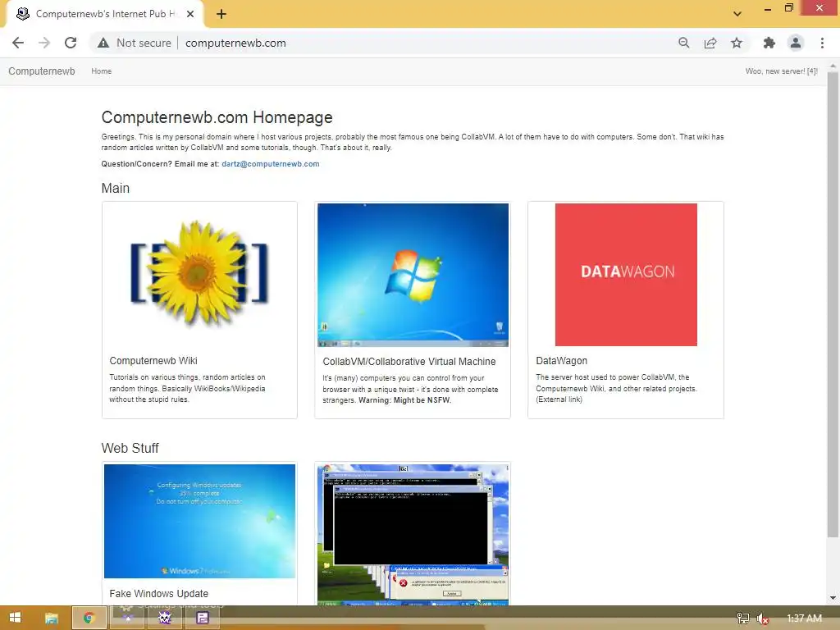Click the Computernewb Wiki card title
This screenshot has height=630, width=840.
pos(153,361)
